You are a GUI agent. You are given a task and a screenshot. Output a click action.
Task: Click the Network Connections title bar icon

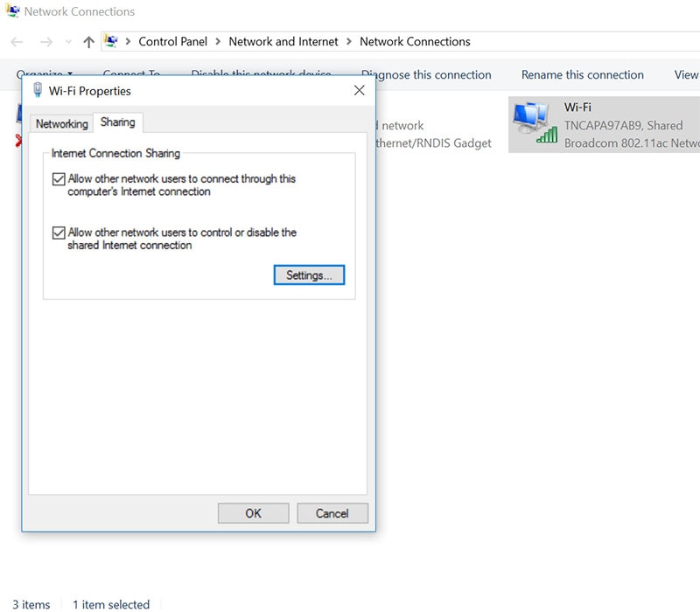pyautogui.click(x=11, y=11)
